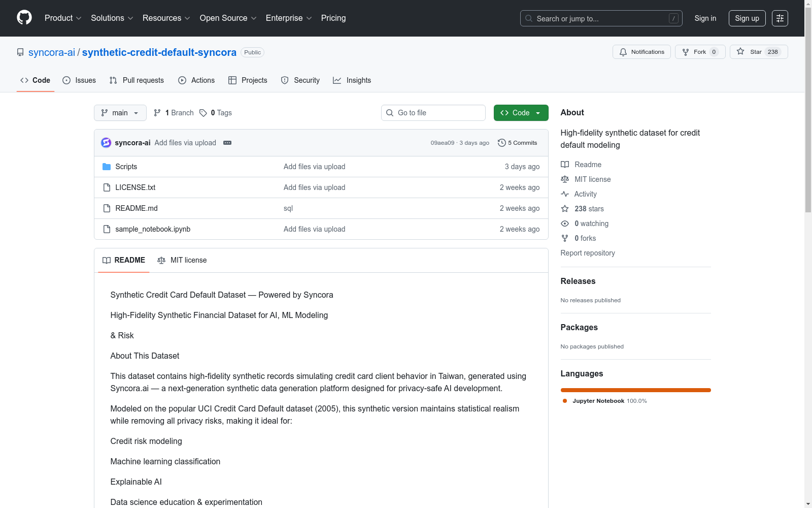The image size is (812, 508).
Task: Open the main branch switcher dropdown
Action: 120,113
